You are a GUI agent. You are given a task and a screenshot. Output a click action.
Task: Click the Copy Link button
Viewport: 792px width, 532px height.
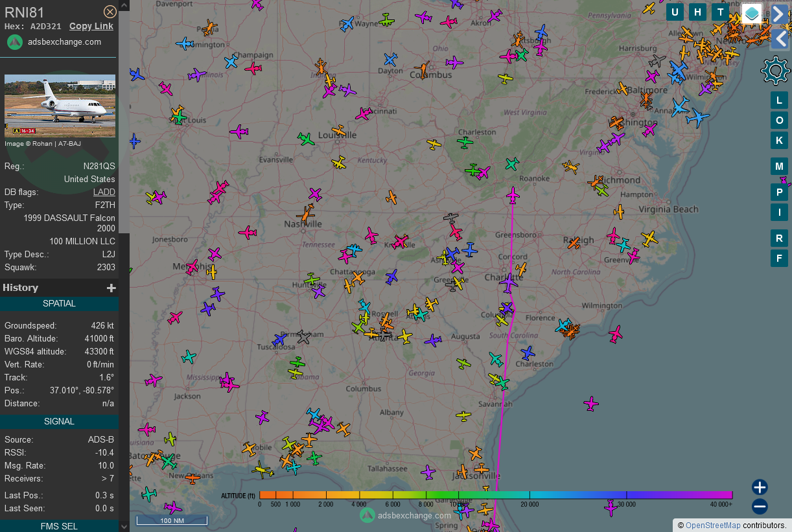[91, 26]
